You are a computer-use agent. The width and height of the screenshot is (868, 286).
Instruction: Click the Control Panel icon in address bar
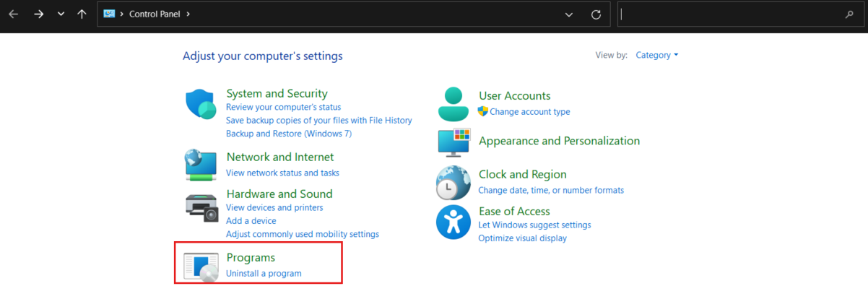coord(110,14)
